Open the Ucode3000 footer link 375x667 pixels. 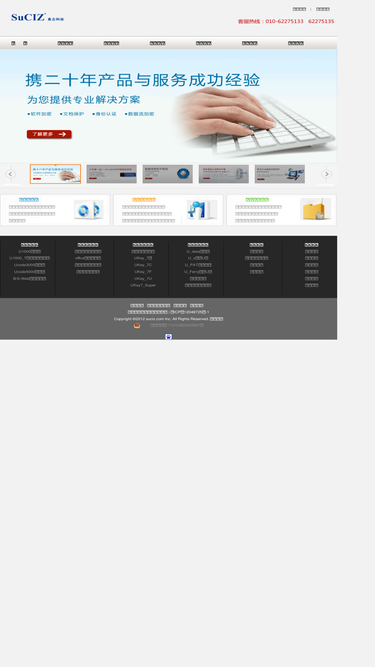tap(29, 265)
